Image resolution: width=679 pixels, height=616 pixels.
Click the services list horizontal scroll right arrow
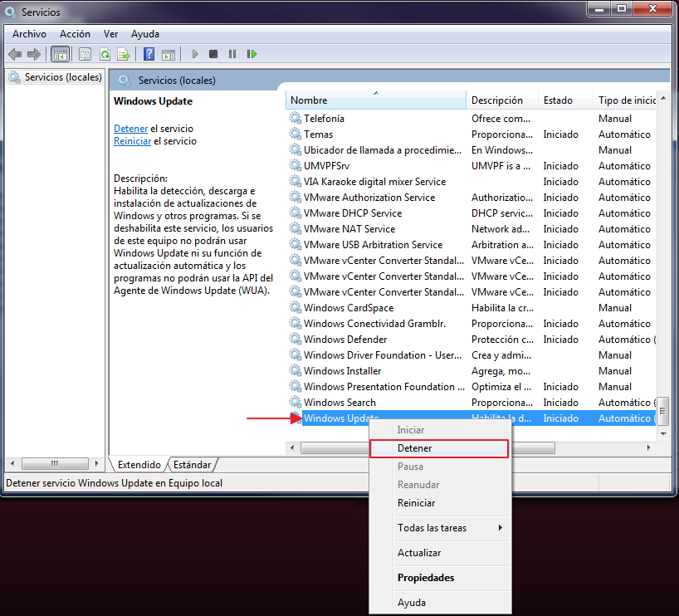648,447
